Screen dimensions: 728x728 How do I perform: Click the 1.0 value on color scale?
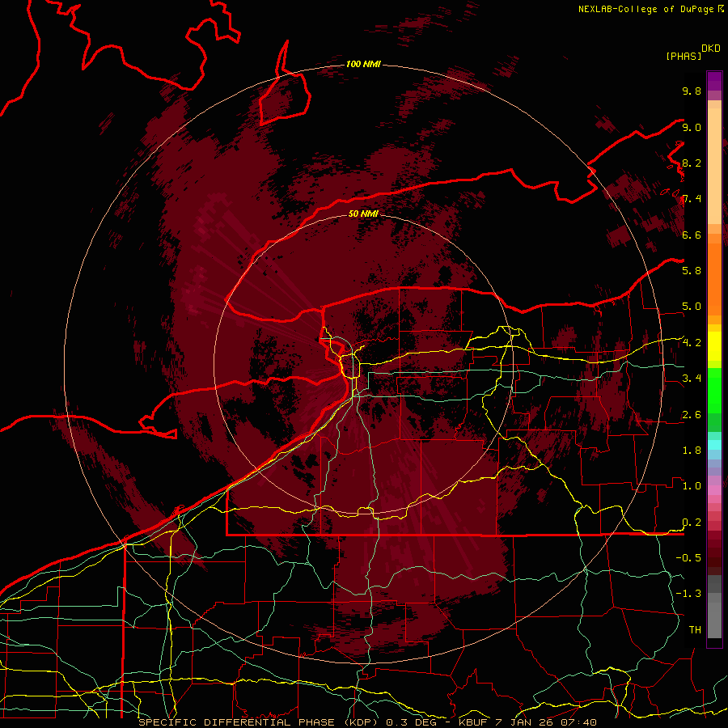692,486
